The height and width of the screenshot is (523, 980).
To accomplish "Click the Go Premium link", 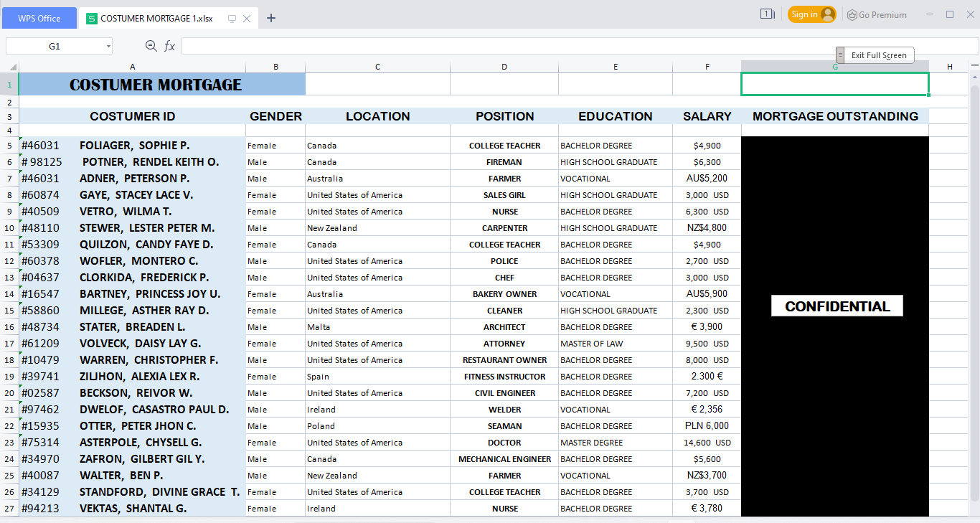I will point(877,14).
